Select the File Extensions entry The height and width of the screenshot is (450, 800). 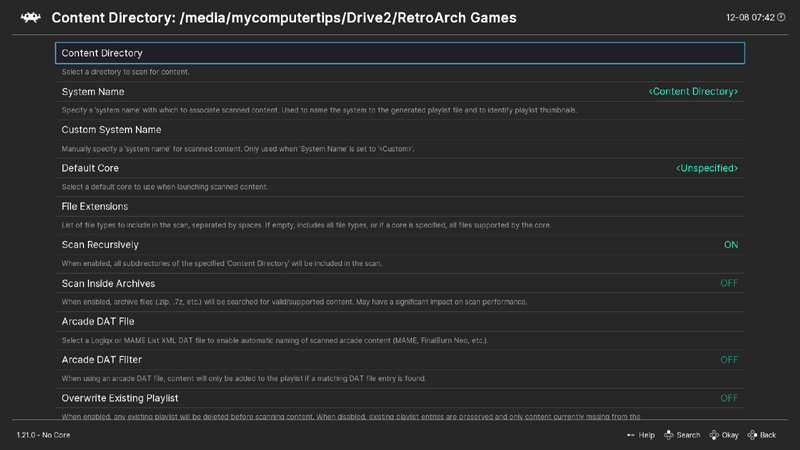click(95, 207)
